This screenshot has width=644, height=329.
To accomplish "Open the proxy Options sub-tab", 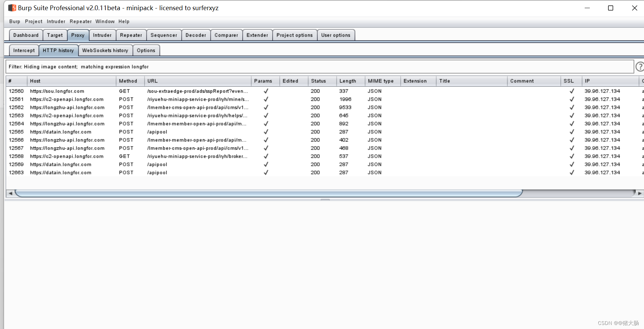I will [x=146, y=50].
